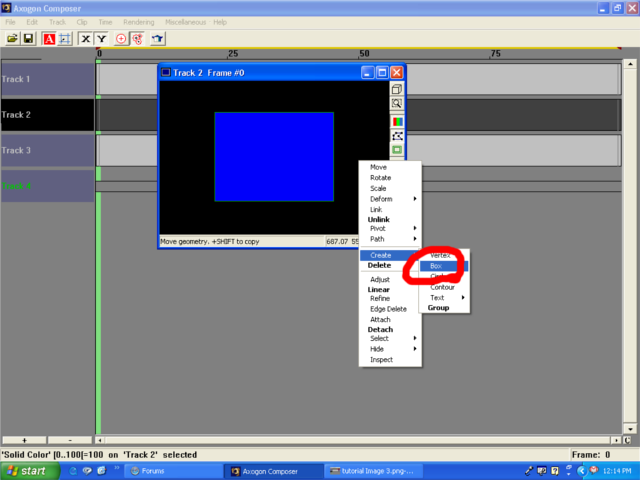This screenshot has height=480, width=641.
Task: Click the 3D box icon in preview window
Action: point(397,89)
